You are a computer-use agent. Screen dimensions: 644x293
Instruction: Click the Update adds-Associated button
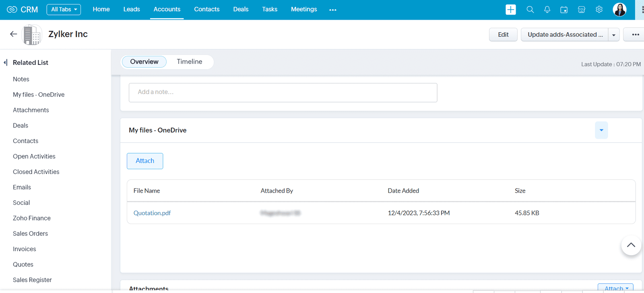565,35
